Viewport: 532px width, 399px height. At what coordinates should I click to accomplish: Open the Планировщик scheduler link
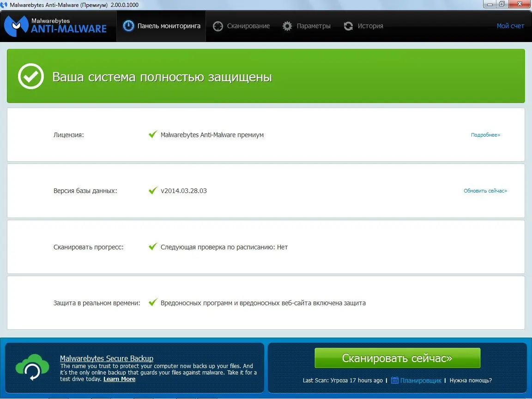421,381
